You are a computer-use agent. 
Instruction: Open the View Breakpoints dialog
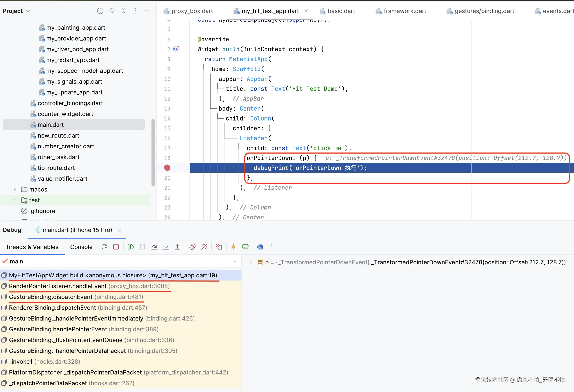(192, 247)
